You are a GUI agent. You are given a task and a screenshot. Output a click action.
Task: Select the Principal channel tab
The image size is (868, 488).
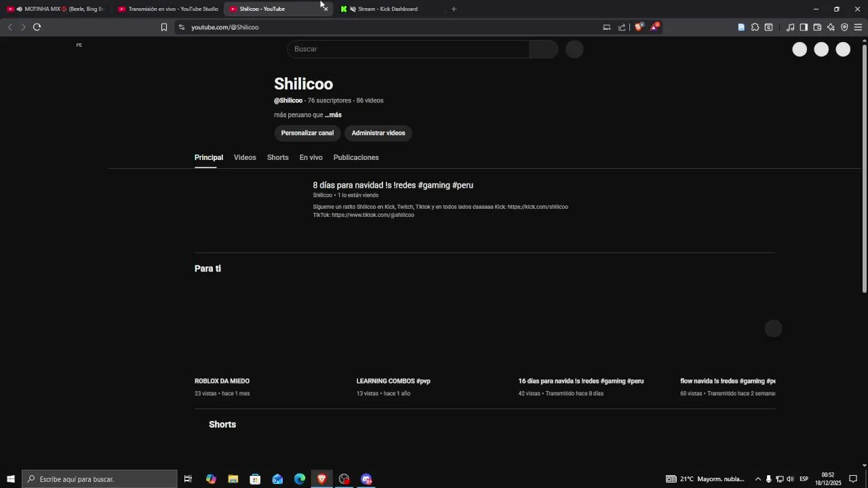pyautogui.click(x=209, y=157)
